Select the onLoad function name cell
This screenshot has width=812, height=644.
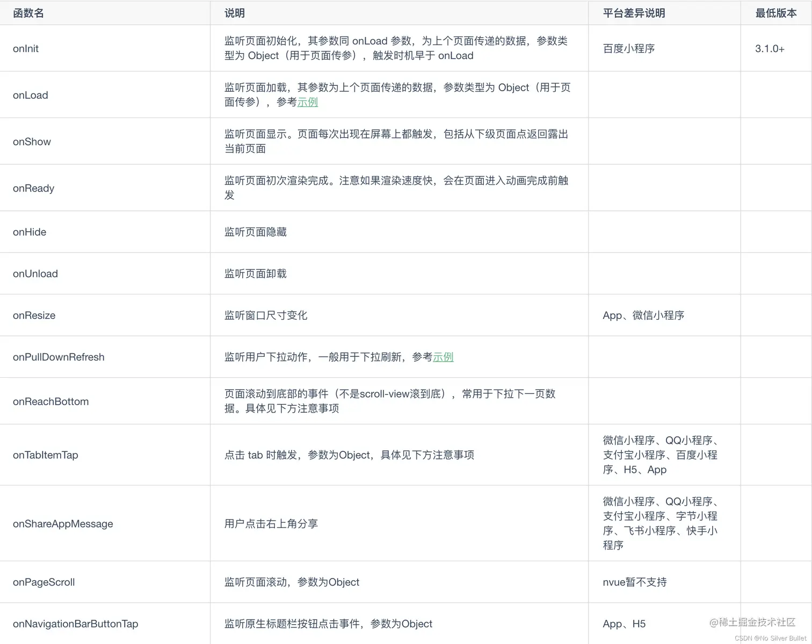tap(30, 95)
